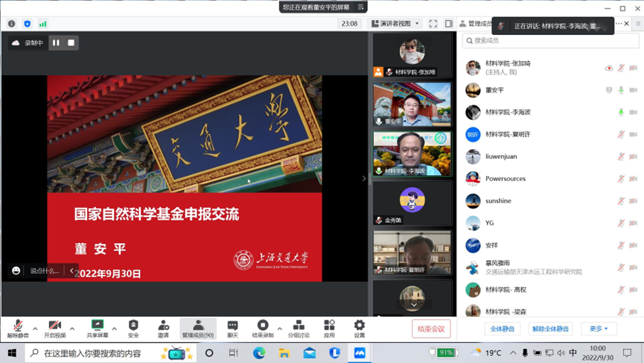Click the 搜索成员 search field
The image size is (644, 363).
(549, 41)
